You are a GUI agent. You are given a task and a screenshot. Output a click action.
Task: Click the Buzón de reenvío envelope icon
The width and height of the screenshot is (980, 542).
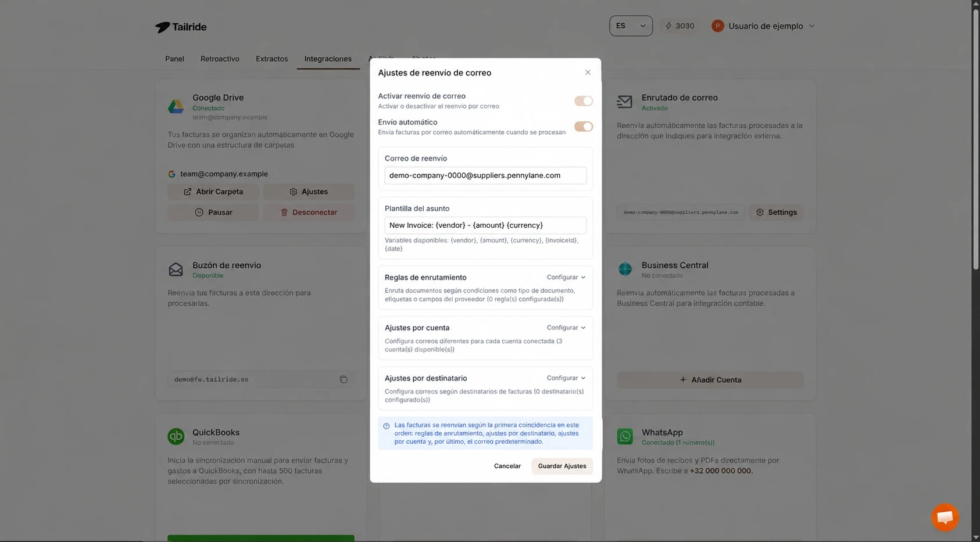[176, 270]
